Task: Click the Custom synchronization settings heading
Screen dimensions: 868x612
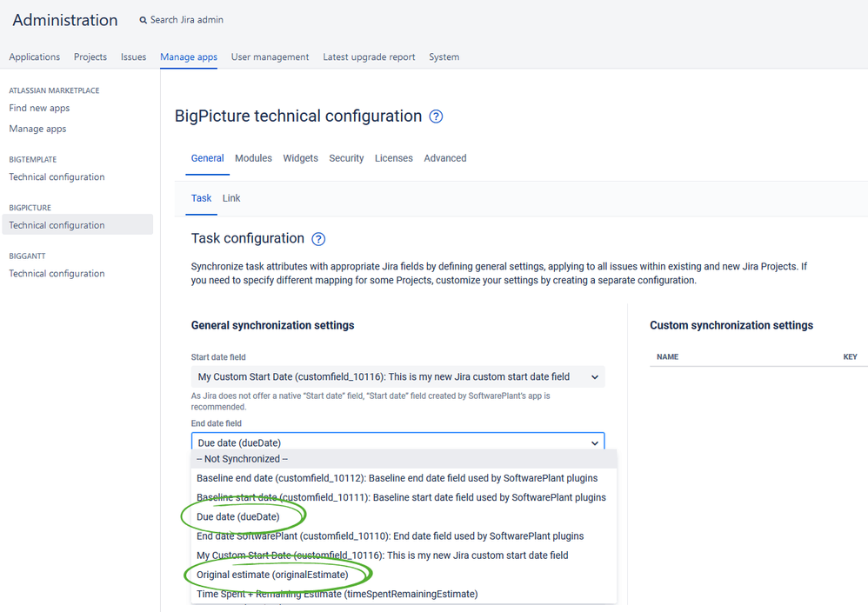Action: [x=731, y=325]
